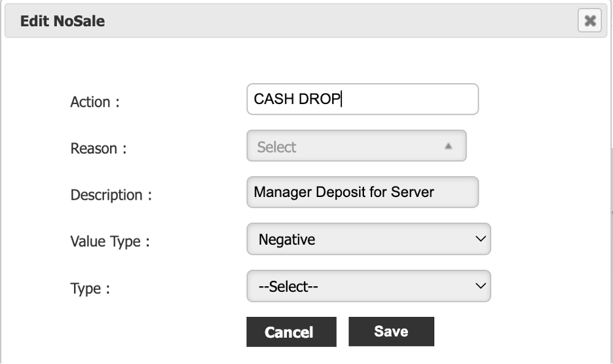Click the Action : label
The height and width of the screenshot is (364, 613).
[x=95, y=102]
